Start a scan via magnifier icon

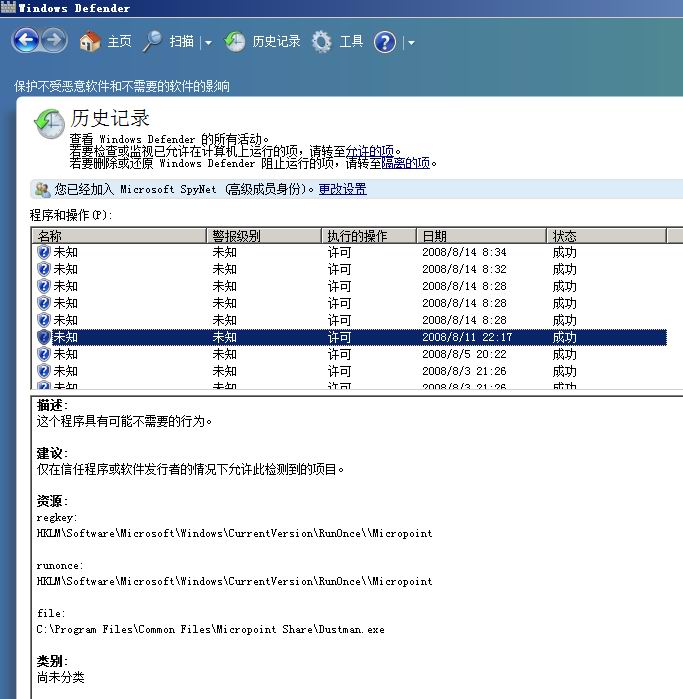point(153,41)
